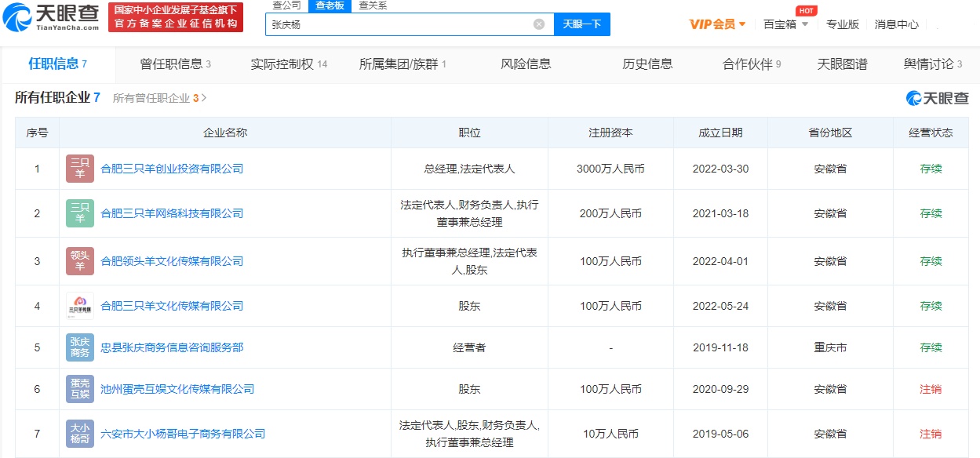Open the 张庆商务 logo icon
Image resolution: width=980 pixels, height=458 pixels.
tap(80, 347)
